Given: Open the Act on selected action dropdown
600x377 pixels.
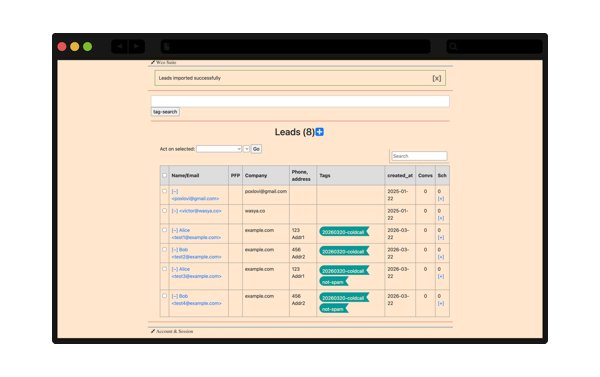Looking at the screenshot, I should [x=219, y=149].
